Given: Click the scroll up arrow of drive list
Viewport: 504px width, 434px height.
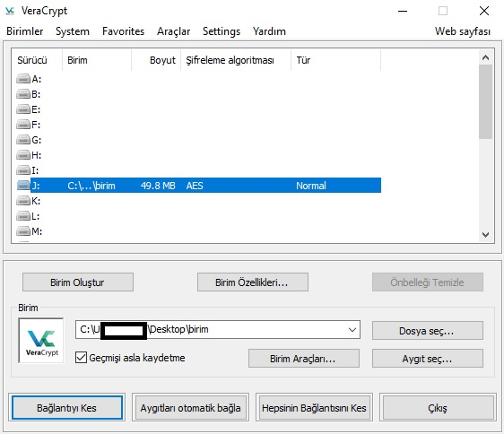Looking at the screenshot, I should point(486,57).
